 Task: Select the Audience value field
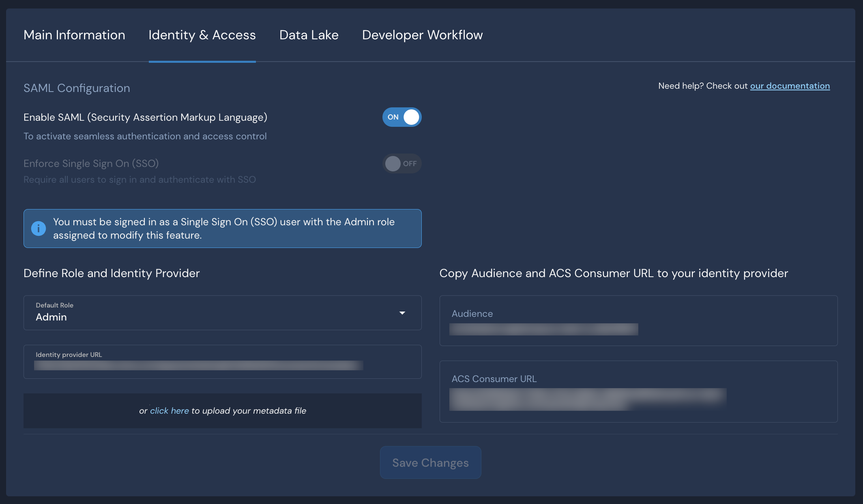point(544,329)
